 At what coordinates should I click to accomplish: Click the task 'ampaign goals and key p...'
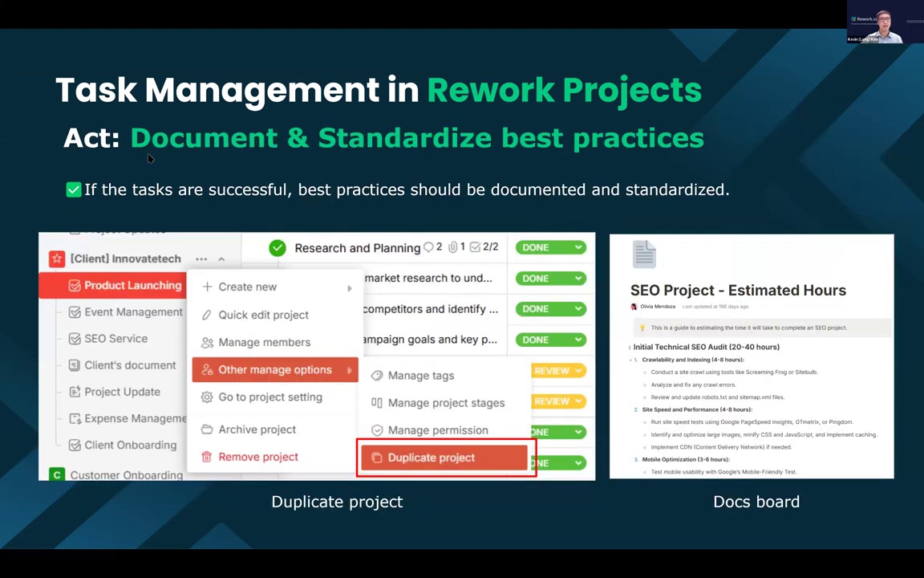click(431, 340)
